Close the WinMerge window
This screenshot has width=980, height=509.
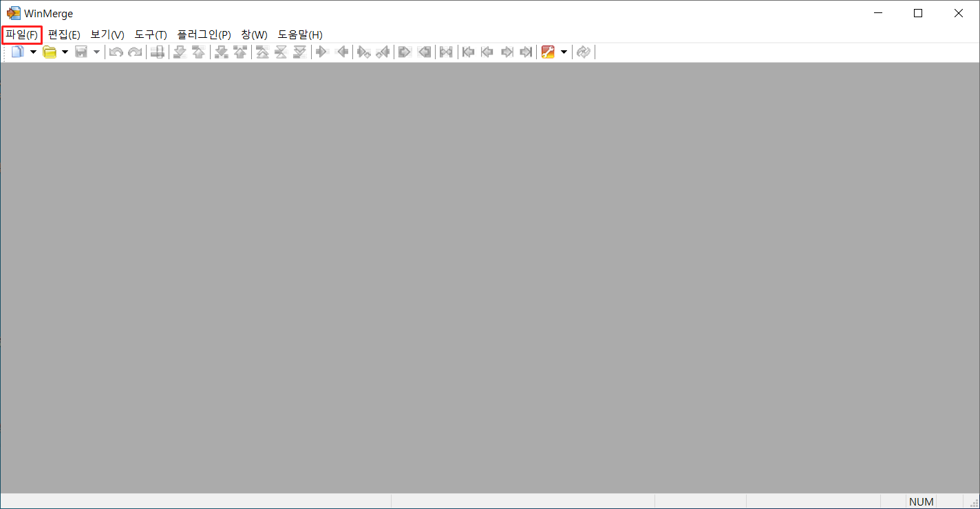(x=959, y=13)
